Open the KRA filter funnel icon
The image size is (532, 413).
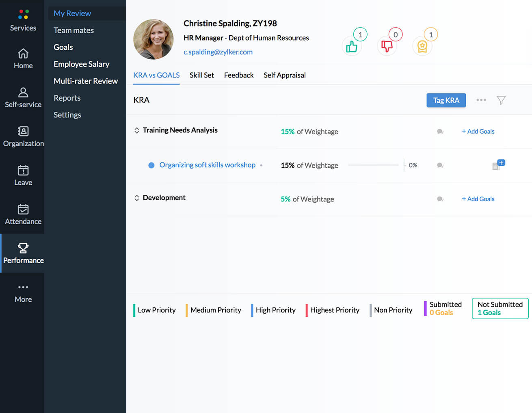(x=501, y=100)
